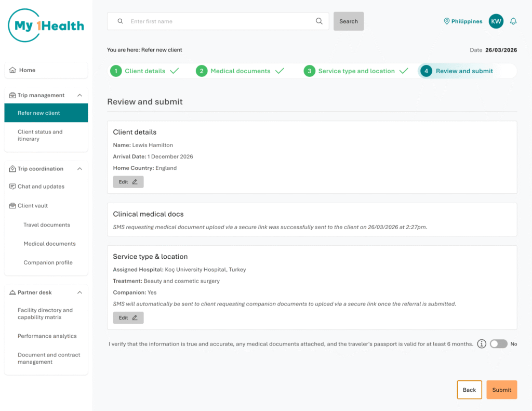Click the Philippines location pin icon
Viewport: 532px width, 411px height.
coord(446,21)
